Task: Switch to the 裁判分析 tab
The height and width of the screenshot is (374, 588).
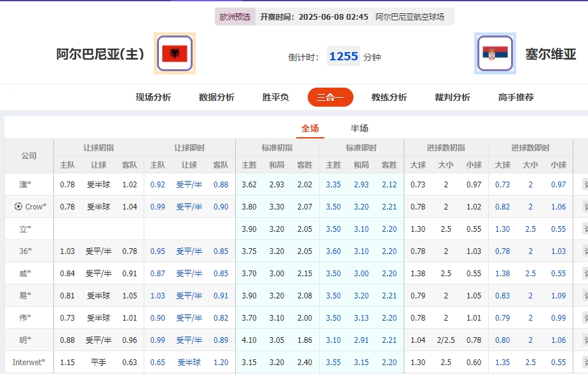Action: pyautogui.click(x=452, y=97)
